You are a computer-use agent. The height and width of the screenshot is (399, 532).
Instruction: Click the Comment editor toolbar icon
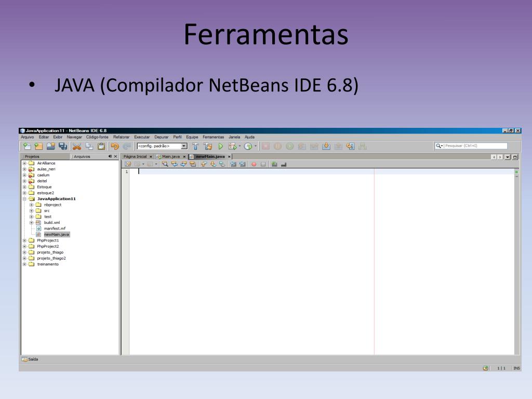coord(274,164)
